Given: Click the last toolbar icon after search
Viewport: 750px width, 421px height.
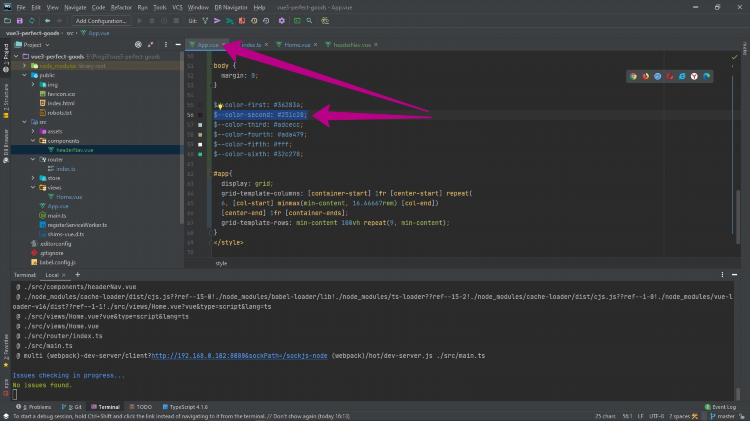Looking at the screenshot, I should coord(325,21).
